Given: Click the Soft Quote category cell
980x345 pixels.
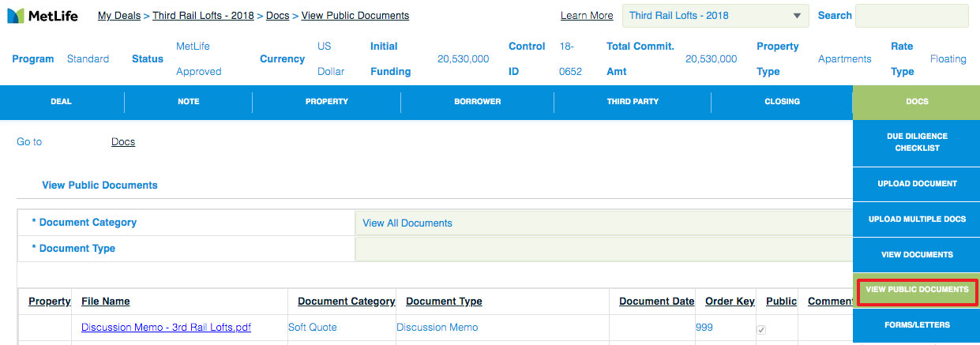Looking at the screenshot, I should 312,328.
